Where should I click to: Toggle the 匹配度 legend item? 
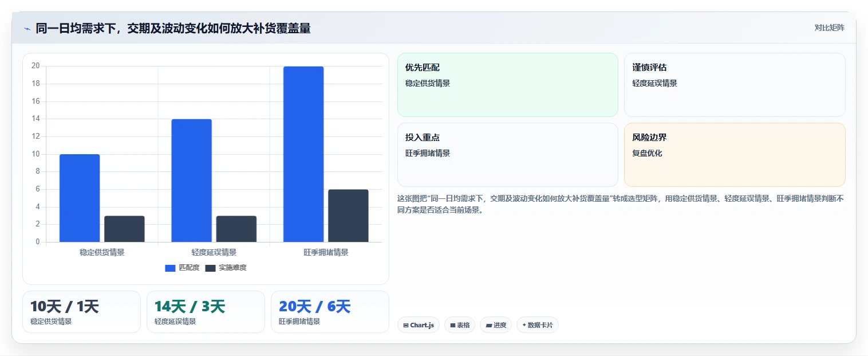(182, 268)
